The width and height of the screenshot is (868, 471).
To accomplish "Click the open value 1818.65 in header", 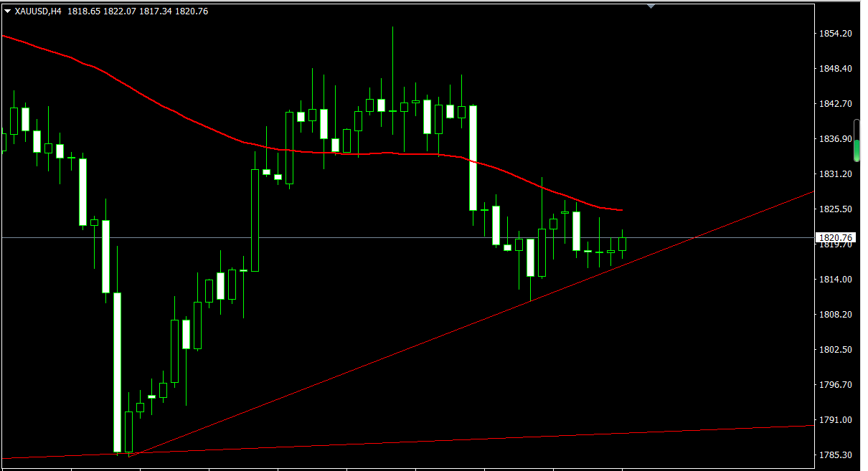I will (84, 11).
